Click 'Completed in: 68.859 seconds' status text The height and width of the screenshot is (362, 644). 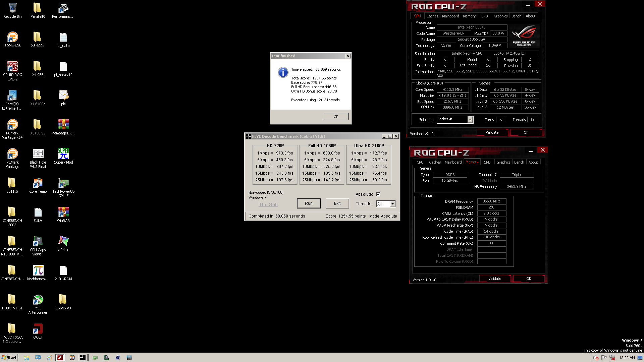(277, 216)
